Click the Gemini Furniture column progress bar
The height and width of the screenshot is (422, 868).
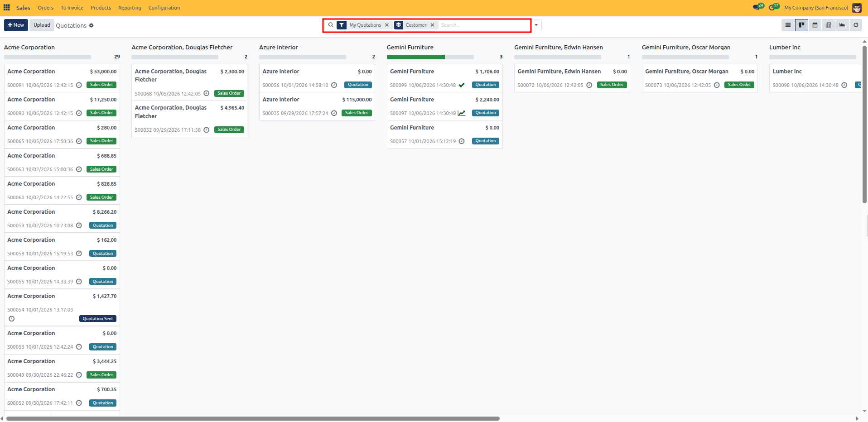point(430,57)
